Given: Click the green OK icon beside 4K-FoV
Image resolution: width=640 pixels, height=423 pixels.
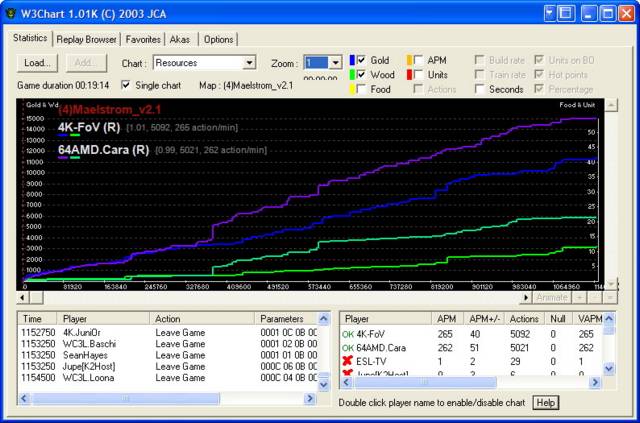Looking at the screenshot, I should [x=348, y=334].
